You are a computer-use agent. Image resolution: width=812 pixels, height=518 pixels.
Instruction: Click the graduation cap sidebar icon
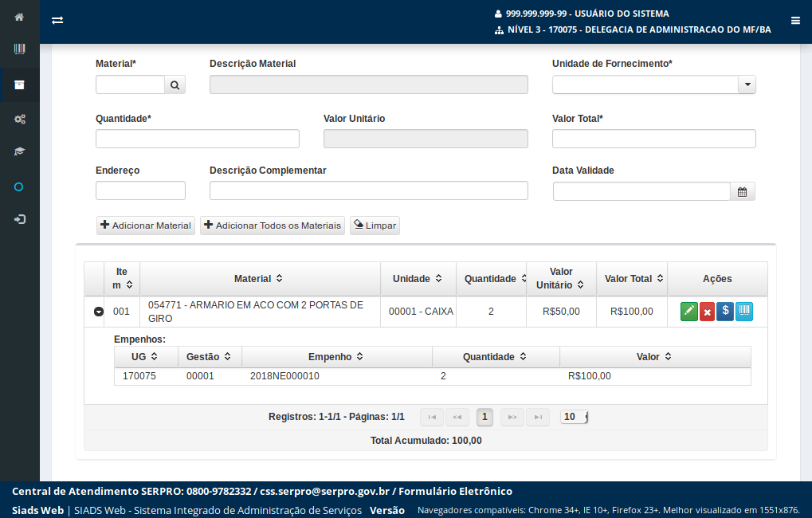tap(19, 151)
